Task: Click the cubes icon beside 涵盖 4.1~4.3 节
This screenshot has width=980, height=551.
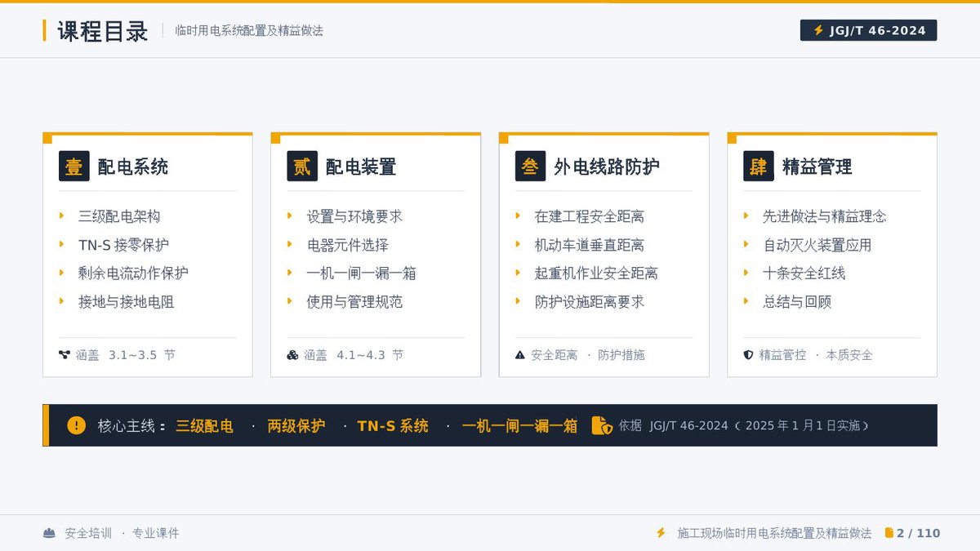Action: pyautogui.click(x=292, y=355)
